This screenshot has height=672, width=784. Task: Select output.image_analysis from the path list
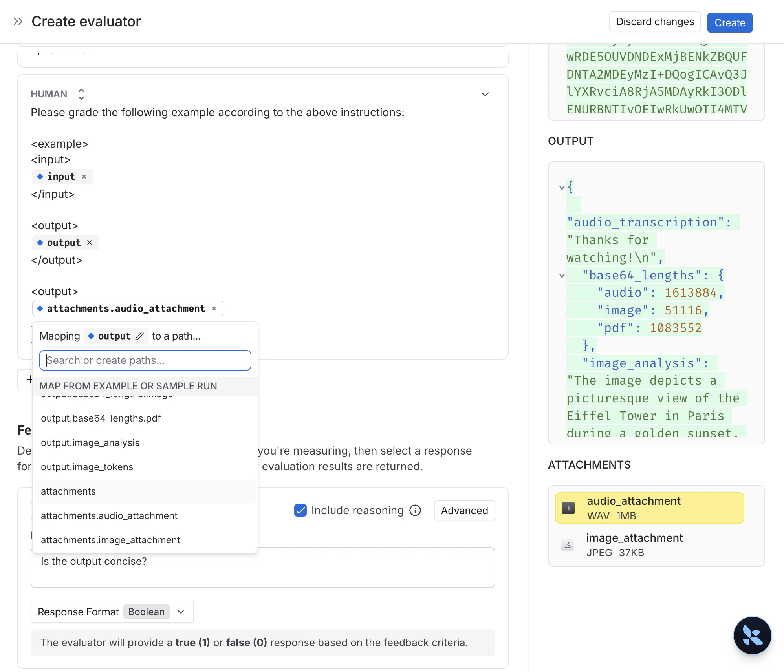pos(90,443)
